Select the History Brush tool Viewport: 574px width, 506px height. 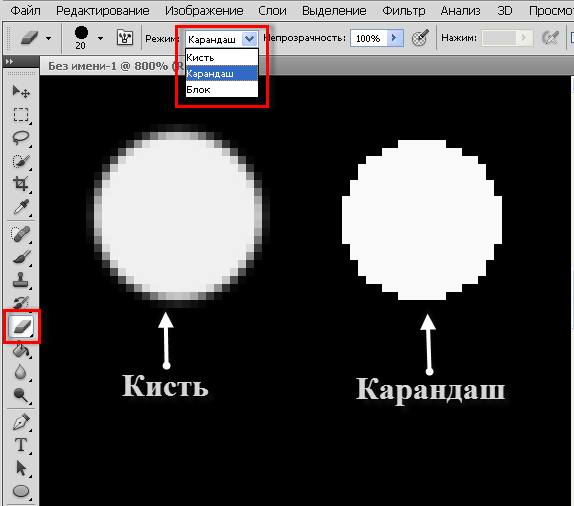(x=21, y=303)
